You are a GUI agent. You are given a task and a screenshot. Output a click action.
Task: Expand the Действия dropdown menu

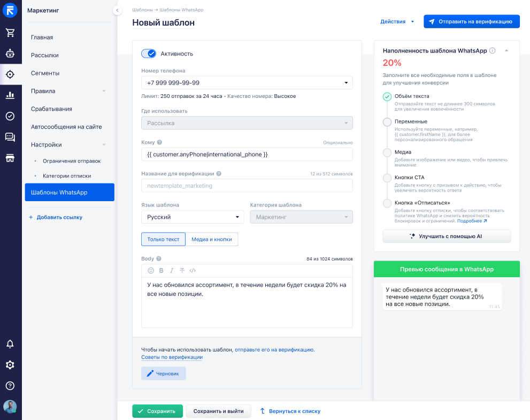(397, 22)
